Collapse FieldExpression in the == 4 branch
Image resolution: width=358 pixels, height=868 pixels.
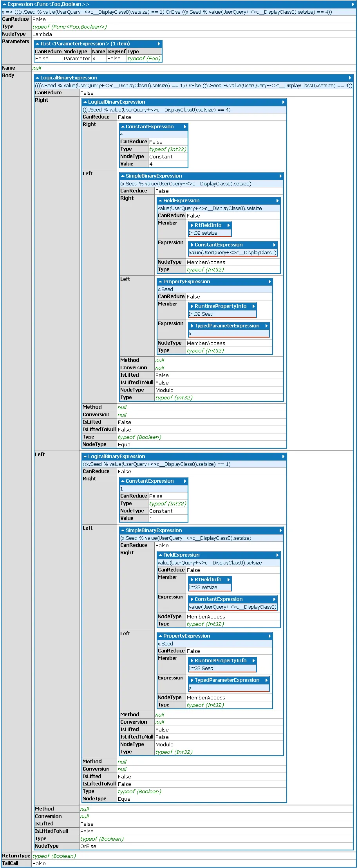160,201
